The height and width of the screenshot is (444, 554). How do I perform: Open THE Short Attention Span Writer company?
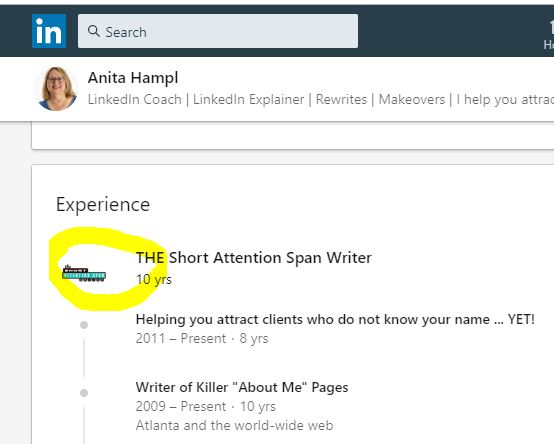[x=253, y=257]
